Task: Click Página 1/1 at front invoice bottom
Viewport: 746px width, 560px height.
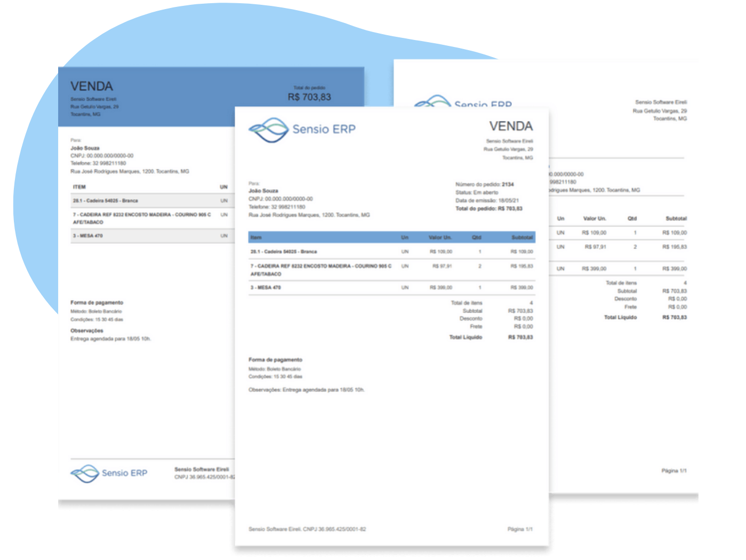Action: (x=520, y=529)
